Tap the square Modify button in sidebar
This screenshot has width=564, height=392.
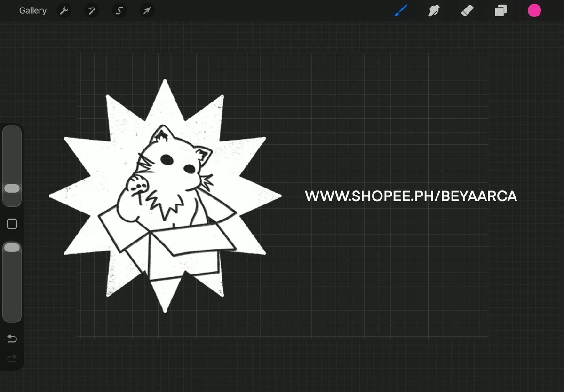(12, 224)
